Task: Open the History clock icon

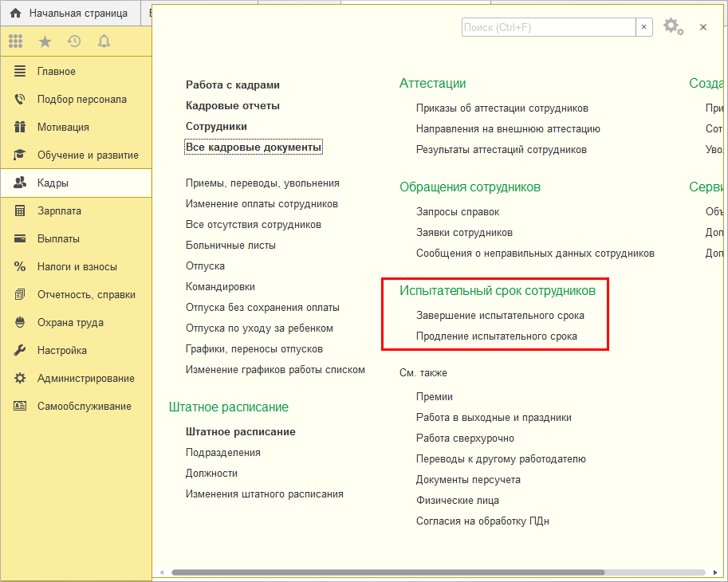Action: point(74,41)
